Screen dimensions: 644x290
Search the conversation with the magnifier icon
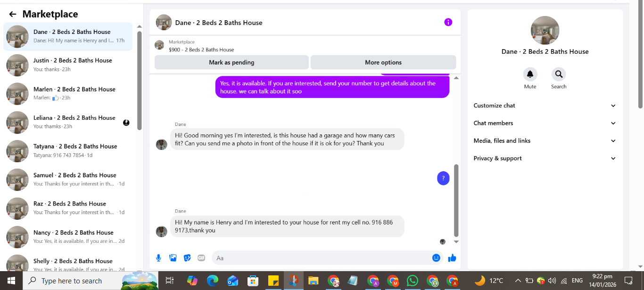tap(559, 74)
